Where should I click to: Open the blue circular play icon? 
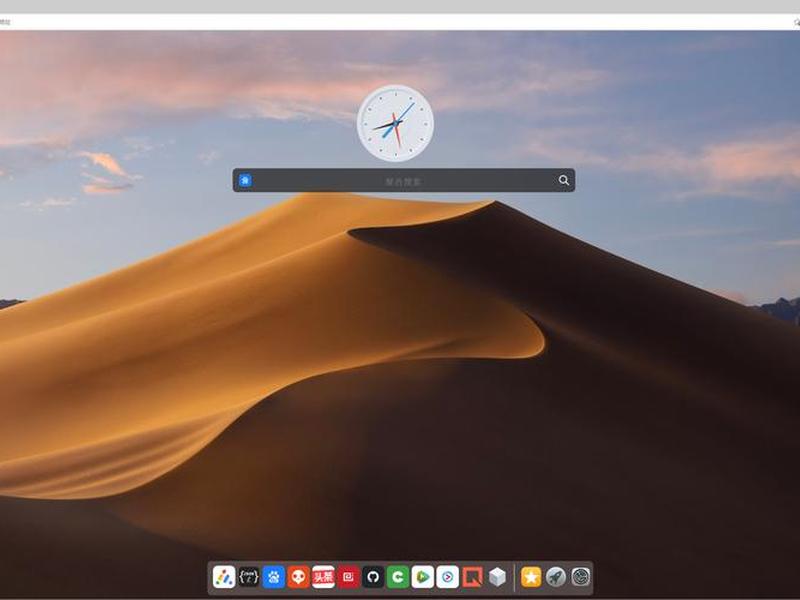click(x=447, y=577)
